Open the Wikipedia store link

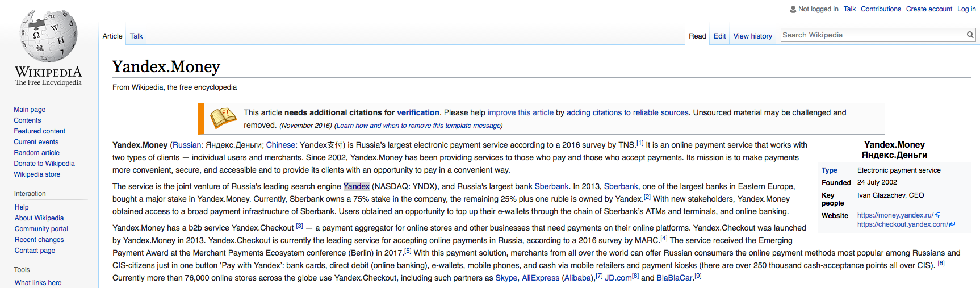click(37, 174)
